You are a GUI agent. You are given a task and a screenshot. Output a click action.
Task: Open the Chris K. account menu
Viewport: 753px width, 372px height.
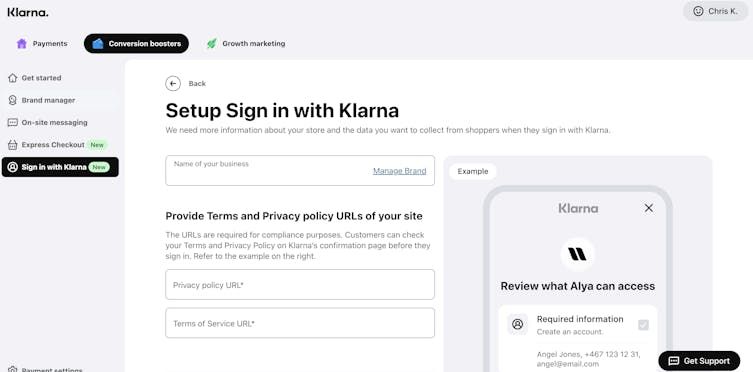click(x=715, y=11)
